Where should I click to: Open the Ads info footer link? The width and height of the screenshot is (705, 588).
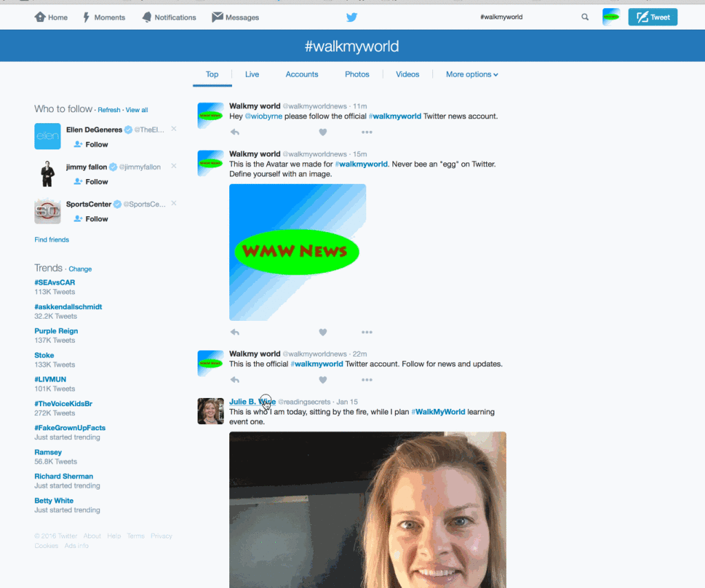pos(76,546)
